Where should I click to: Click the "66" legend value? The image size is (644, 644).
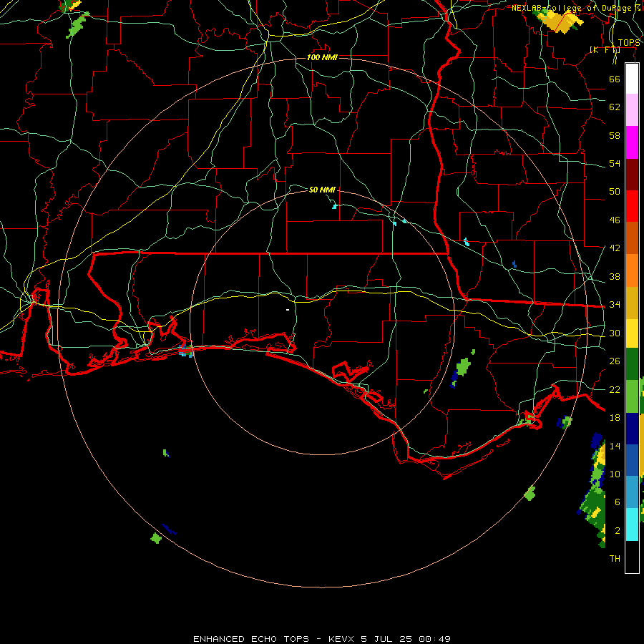(x=615, y=79)
